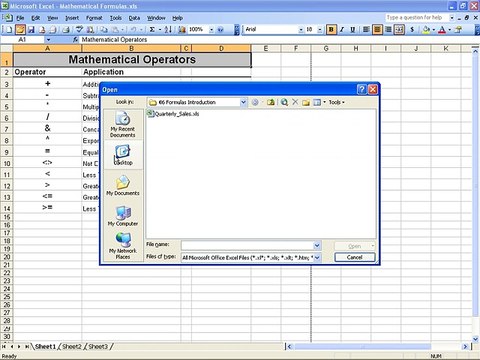Click the horizontal scrollbar right arrow

pyautogui.click(x=465, y=347)
